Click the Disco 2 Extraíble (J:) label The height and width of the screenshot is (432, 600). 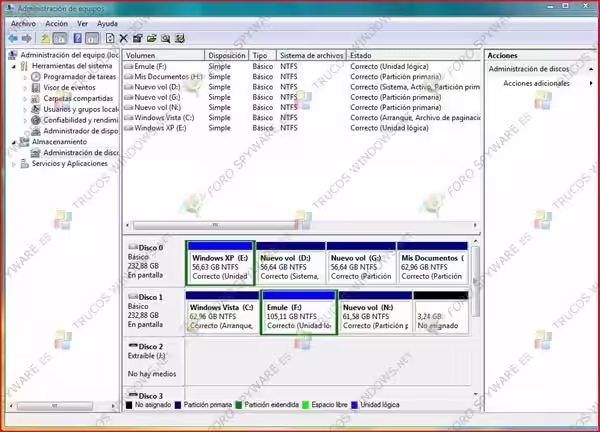[x=153, y=360]
